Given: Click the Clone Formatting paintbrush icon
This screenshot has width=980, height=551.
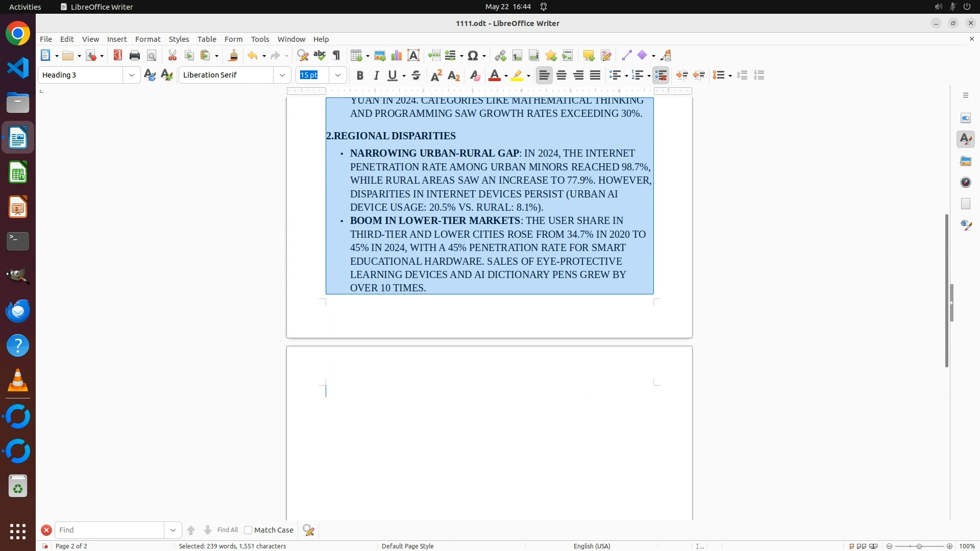Looking at the screenshot, I should [233, 56].
